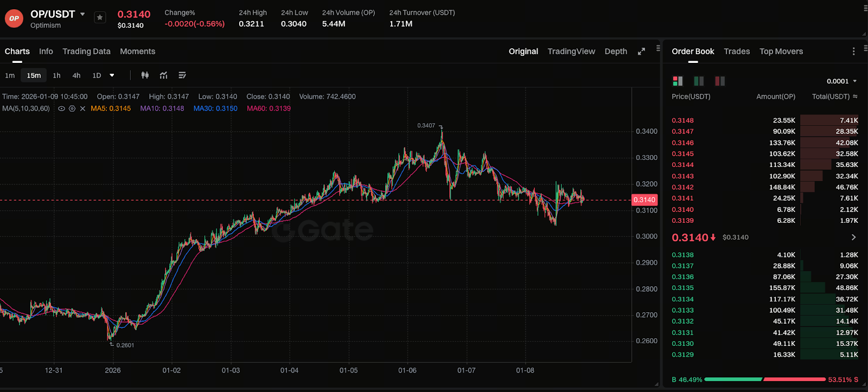Select the 0.3135 bid price
The image size is (868, 392).
(x=682, y=288)
